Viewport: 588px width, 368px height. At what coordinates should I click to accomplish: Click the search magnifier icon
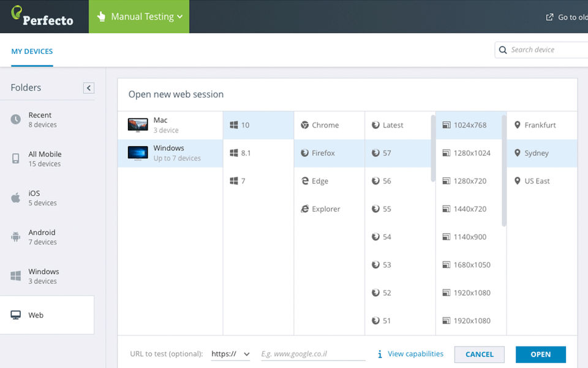[x=503, y=50]
